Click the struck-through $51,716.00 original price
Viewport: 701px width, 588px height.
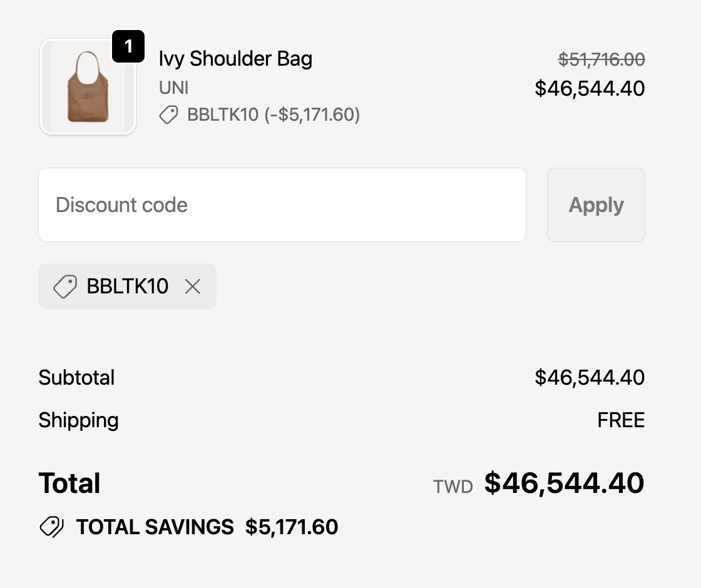(x=601, y=59)
